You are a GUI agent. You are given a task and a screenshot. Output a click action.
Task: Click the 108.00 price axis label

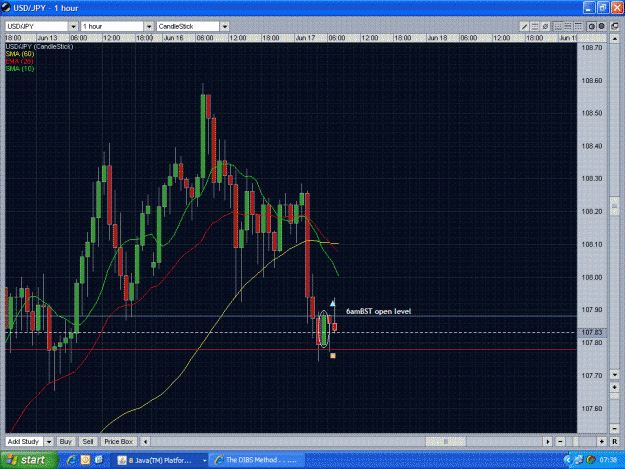(x=592, y=277)
